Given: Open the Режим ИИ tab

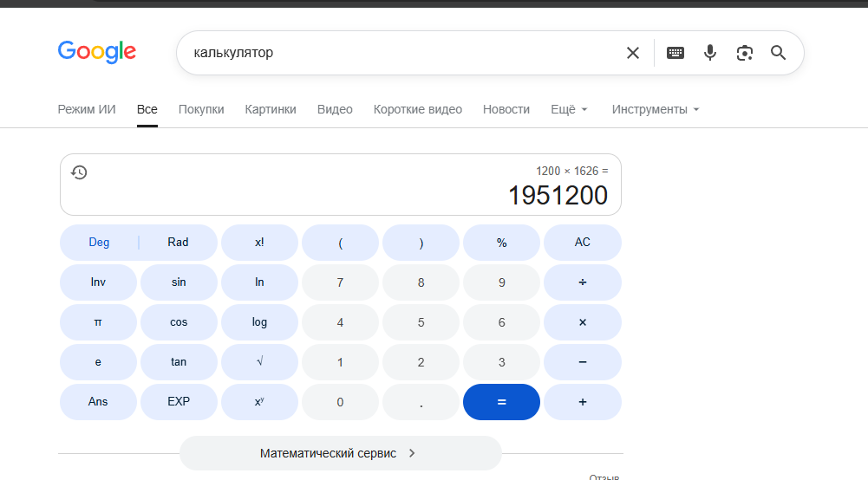Looking at the screenshot, I should tap(87, 109).
